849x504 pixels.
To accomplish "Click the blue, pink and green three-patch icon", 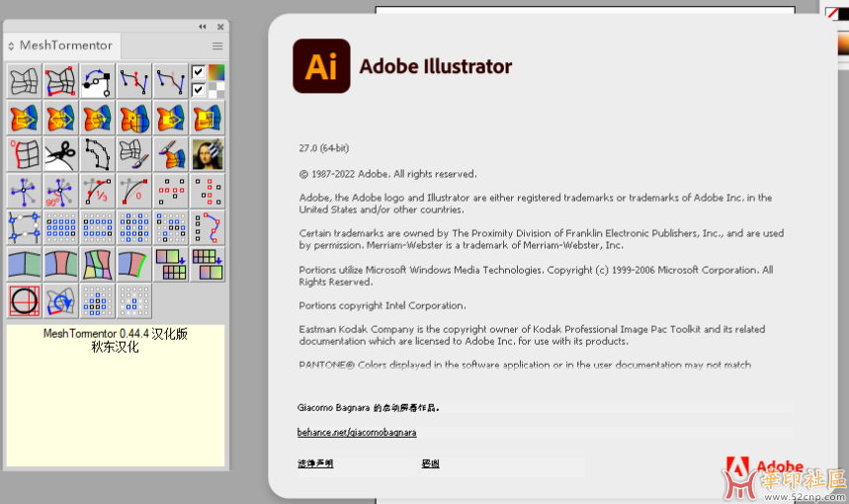I will (60, 264).
